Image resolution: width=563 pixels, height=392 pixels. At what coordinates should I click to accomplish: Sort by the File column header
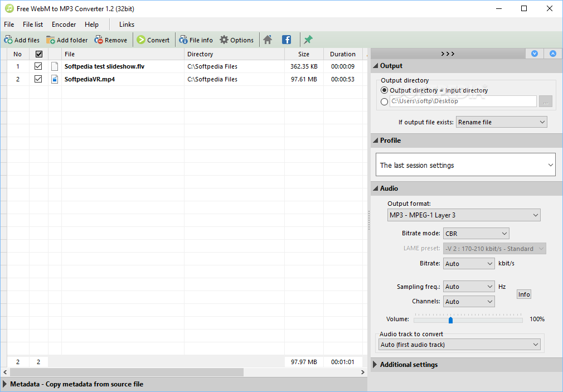click(x=123, y=54)
